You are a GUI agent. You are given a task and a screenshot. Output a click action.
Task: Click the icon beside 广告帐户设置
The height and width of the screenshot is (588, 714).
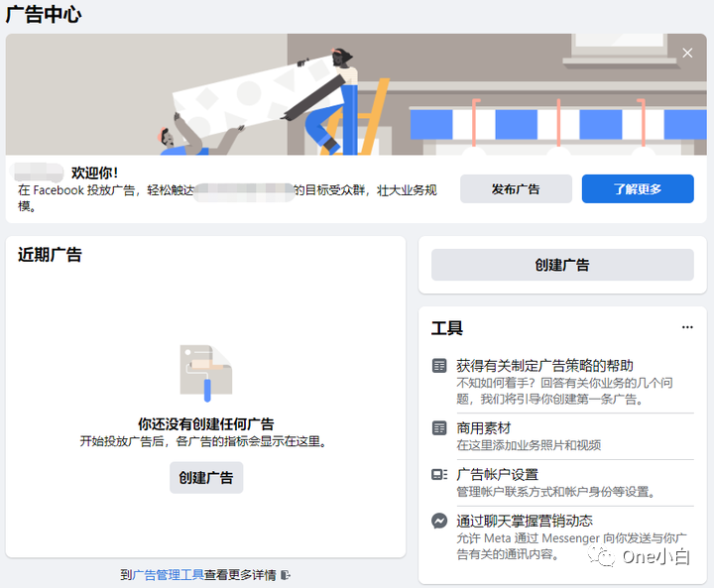coord(439,475)
